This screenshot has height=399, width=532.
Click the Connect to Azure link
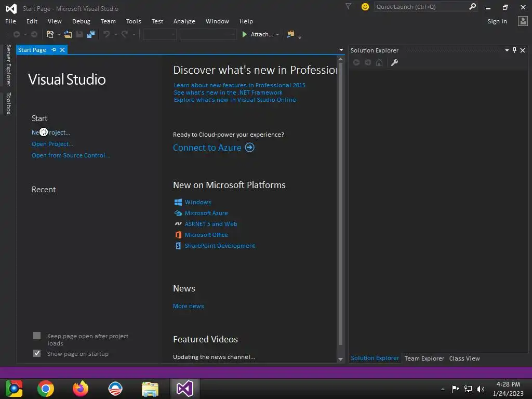207,148
